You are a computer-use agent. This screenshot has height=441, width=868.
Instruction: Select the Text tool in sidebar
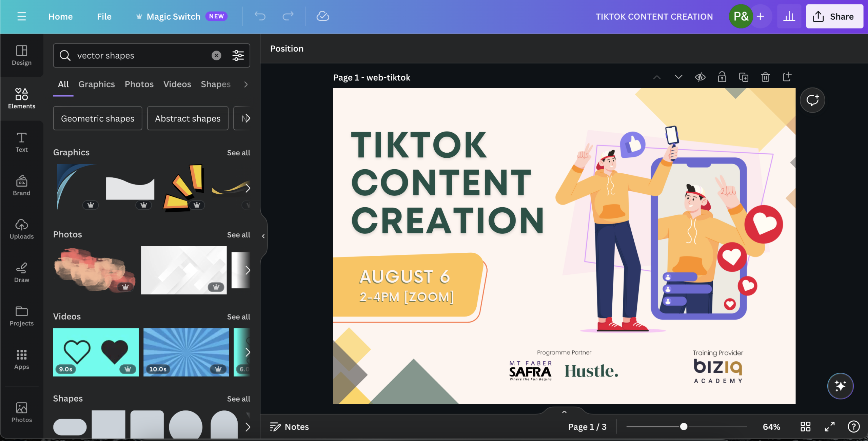coord(21,142)
